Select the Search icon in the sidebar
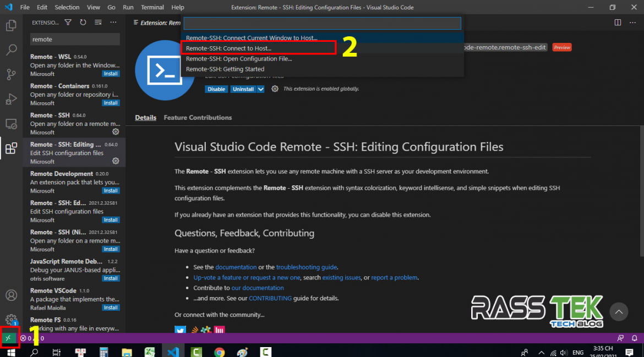This screenshot has height=357, width=644. (11, 50)
